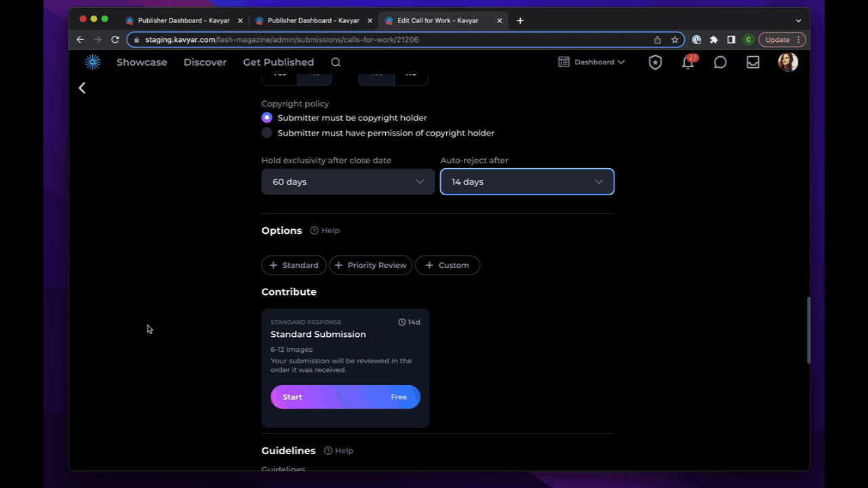Image resolution: width=868 pixels, height=488 pixels.
Task: Add a Priority Review option
Action: pos(370,265)
